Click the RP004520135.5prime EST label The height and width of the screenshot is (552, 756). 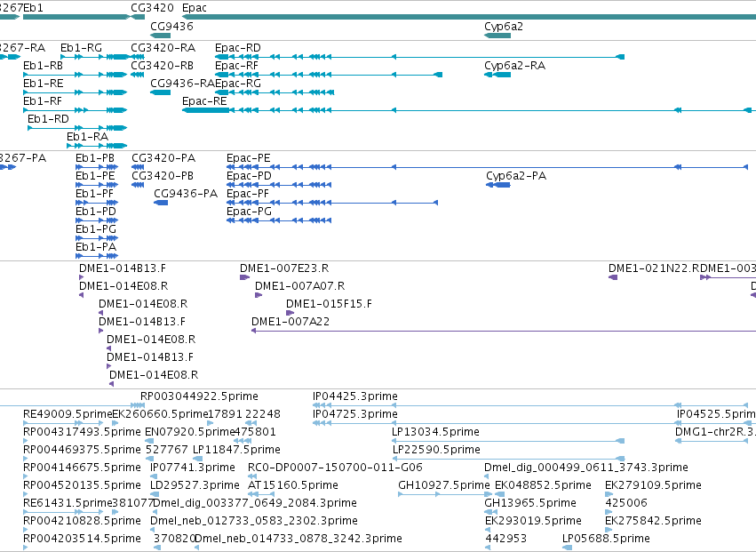tap(82, 485)
